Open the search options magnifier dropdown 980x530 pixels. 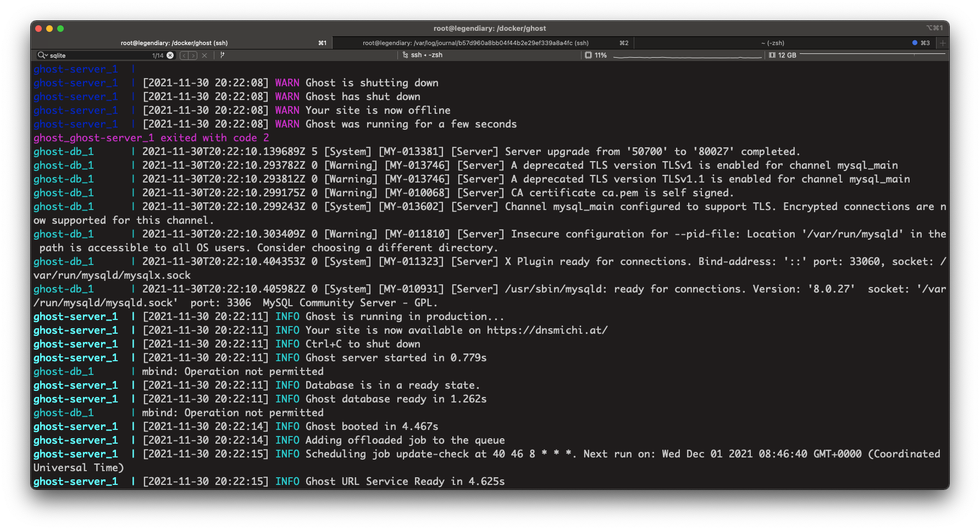point(42,56)
